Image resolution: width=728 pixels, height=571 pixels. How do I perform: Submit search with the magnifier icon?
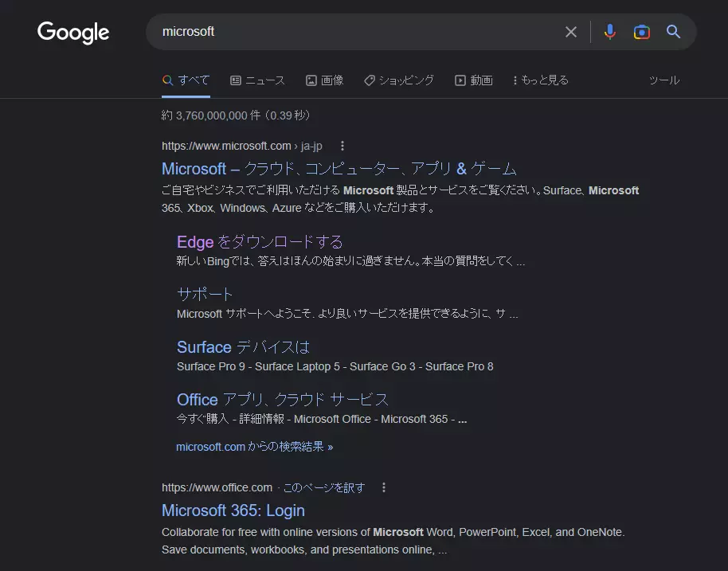pos(673,32)
